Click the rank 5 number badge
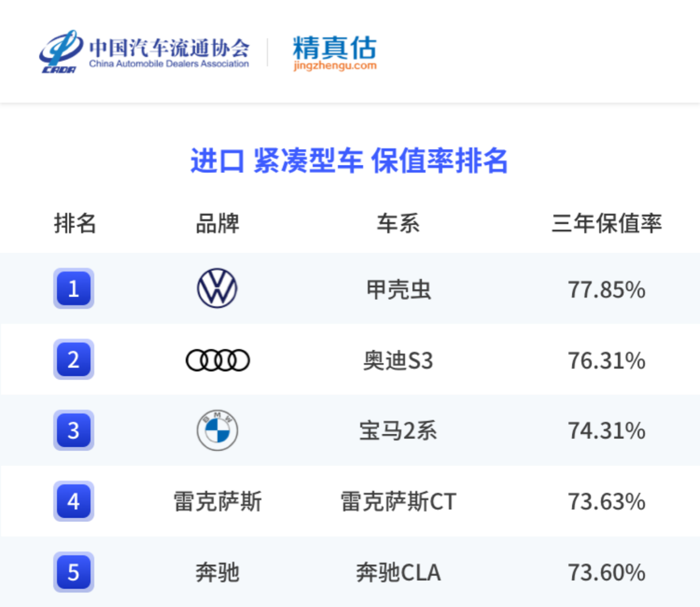Viewport: 700px width, 607px height. [x=74, y=573]
